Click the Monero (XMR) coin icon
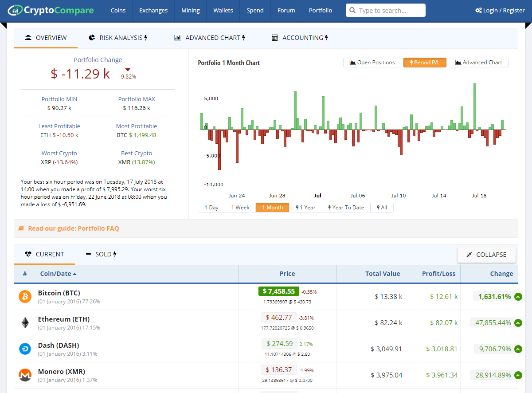Image resolution: width=532 pixels, height=393 pixels. (25, 375)
